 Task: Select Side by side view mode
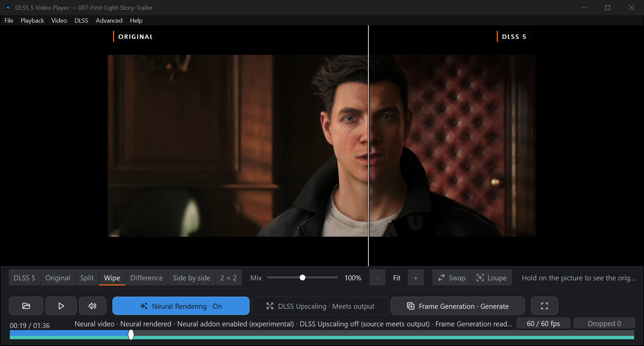coord(192,278)
